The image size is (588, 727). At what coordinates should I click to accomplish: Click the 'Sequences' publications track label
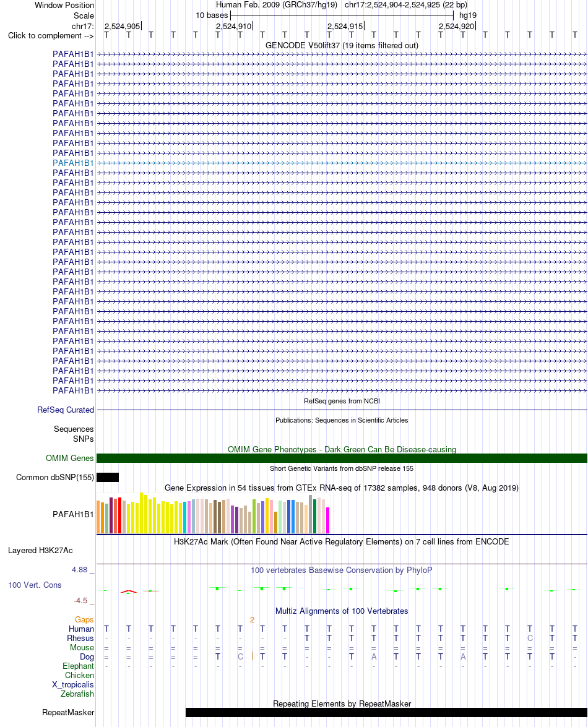74,429
